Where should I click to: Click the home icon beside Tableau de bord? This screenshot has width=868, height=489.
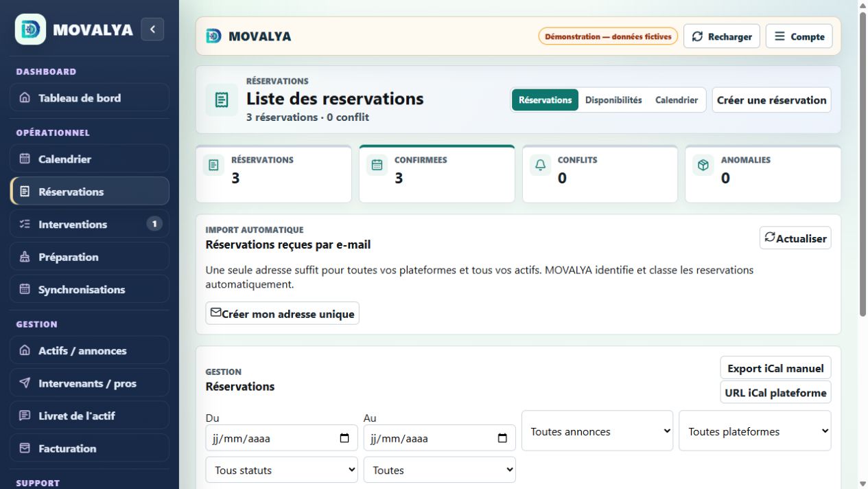[25, 98]
